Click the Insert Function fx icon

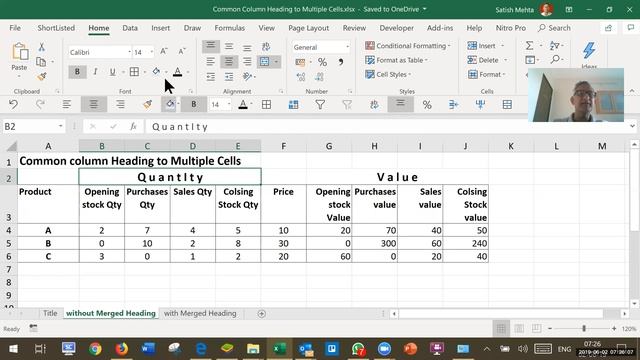(x=133, y=127)
